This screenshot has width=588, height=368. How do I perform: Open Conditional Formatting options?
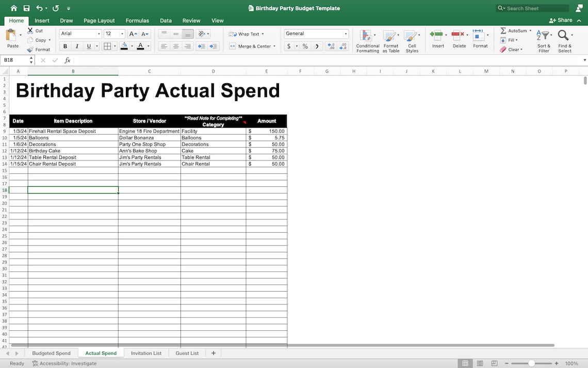click(x=367, y=40)
